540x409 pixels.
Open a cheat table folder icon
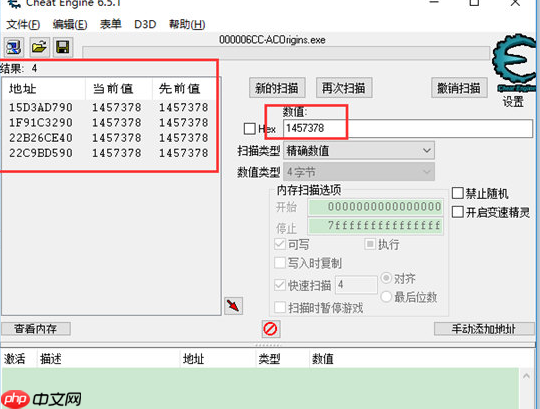coord(39,47)
